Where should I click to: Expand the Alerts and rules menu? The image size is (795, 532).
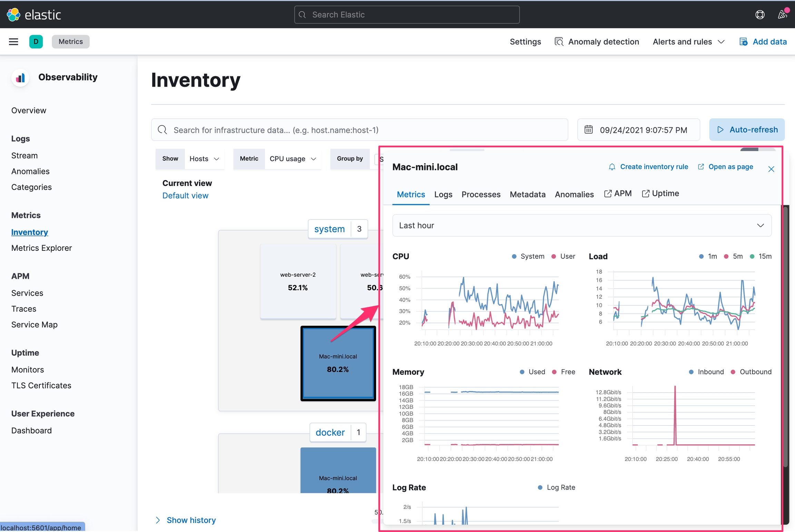click(x=688, y=42)
